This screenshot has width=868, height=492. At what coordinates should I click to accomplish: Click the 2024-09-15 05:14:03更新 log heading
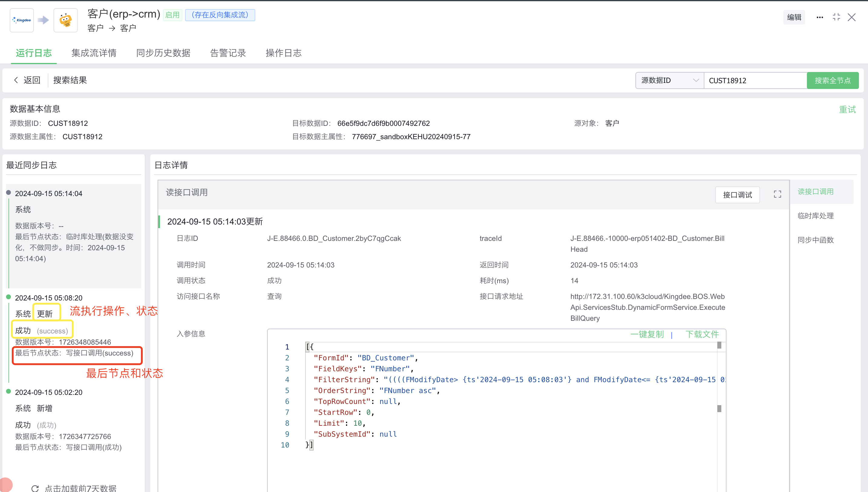point(215,221)
